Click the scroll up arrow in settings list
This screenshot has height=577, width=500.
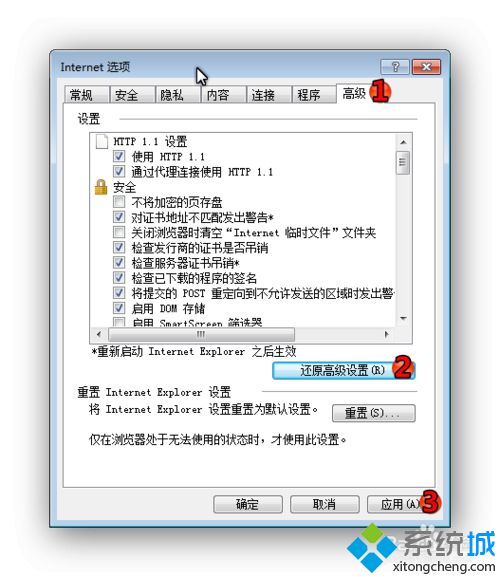point(403,142)
